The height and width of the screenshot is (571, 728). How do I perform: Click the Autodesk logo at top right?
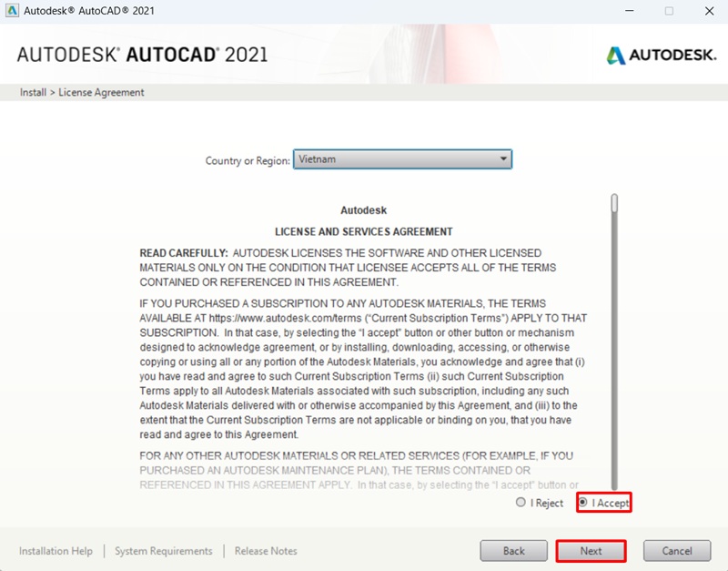point(660,55)
